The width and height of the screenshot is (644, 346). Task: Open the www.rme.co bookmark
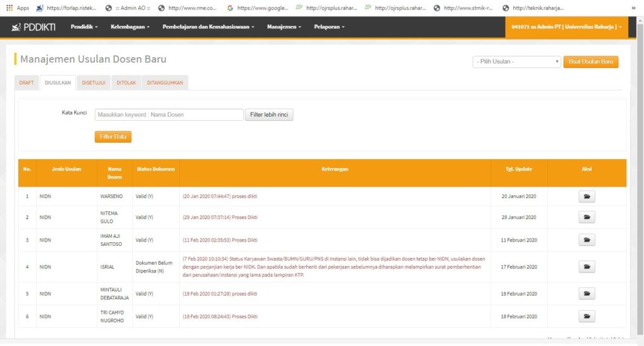pyautogui.click(x=187, y=8)
